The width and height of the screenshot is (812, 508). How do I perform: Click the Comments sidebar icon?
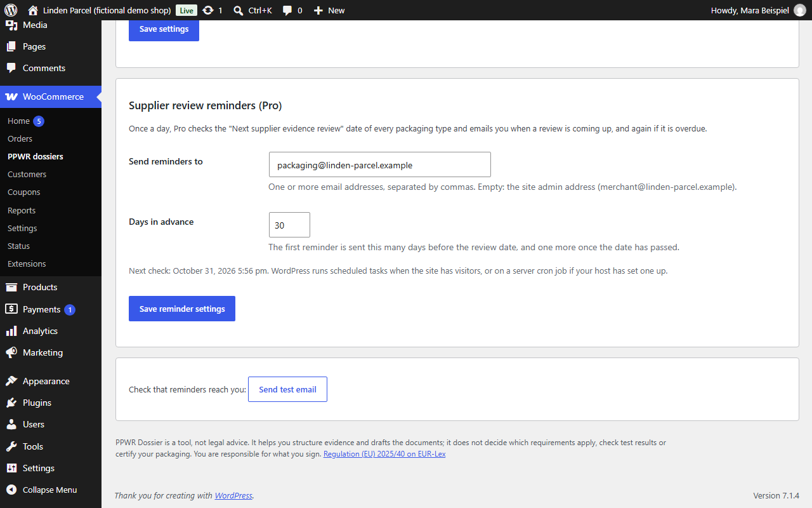tap(11, 68)
